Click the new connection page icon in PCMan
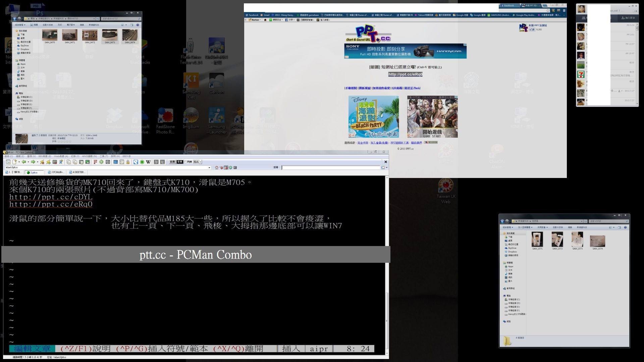The width and height of the screenshot is (644, 362). 15,162
